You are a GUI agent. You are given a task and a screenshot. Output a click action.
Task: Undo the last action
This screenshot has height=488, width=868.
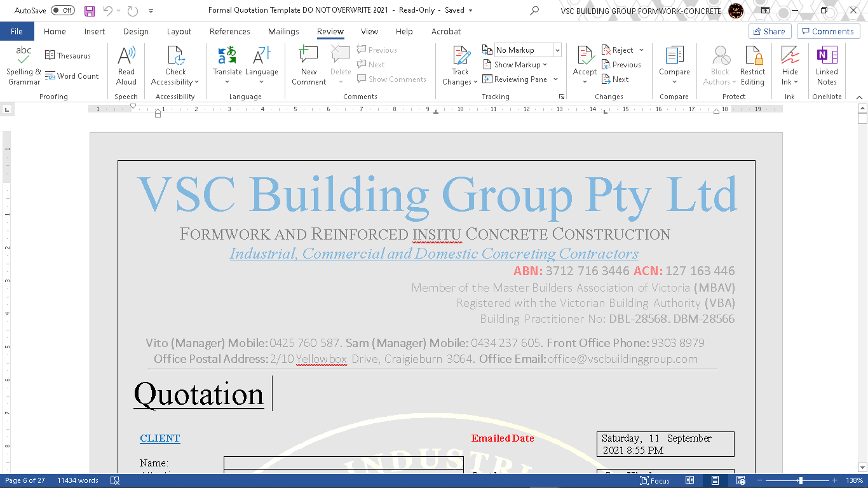107,11
